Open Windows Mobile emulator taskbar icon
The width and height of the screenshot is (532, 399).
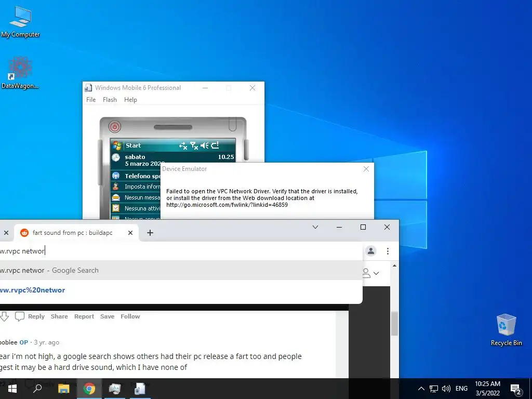[x=140, y=389]
